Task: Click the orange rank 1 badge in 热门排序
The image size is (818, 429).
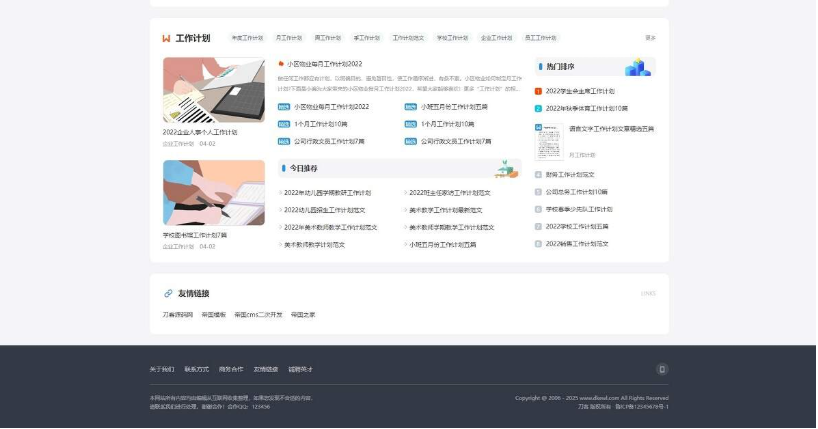Action: [x=538, y=91]
